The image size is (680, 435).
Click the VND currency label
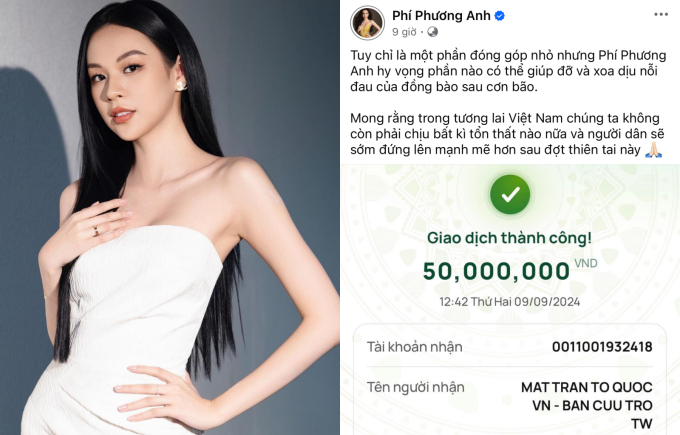pos(586,263)
